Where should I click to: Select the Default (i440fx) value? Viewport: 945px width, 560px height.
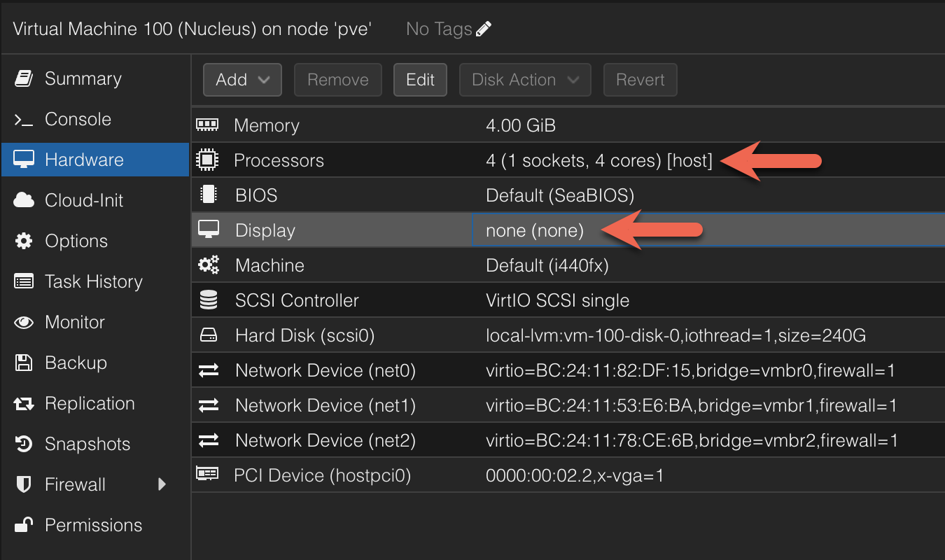548,265
